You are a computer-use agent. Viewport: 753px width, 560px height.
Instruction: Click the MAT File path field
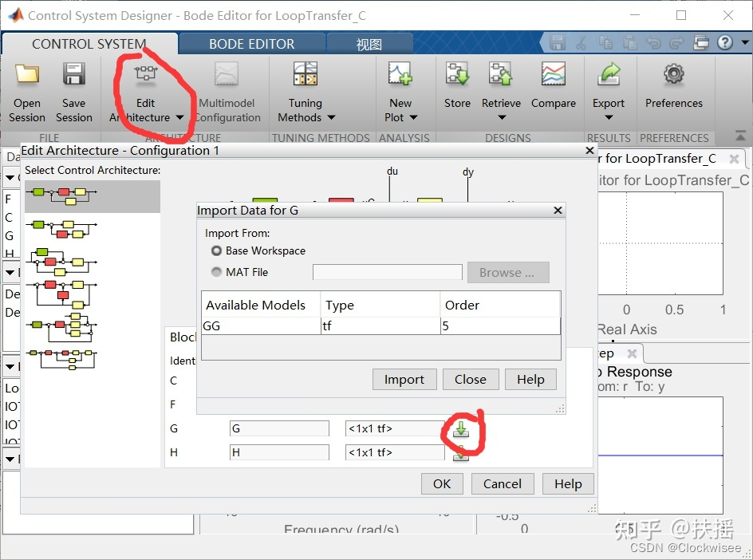388,272
